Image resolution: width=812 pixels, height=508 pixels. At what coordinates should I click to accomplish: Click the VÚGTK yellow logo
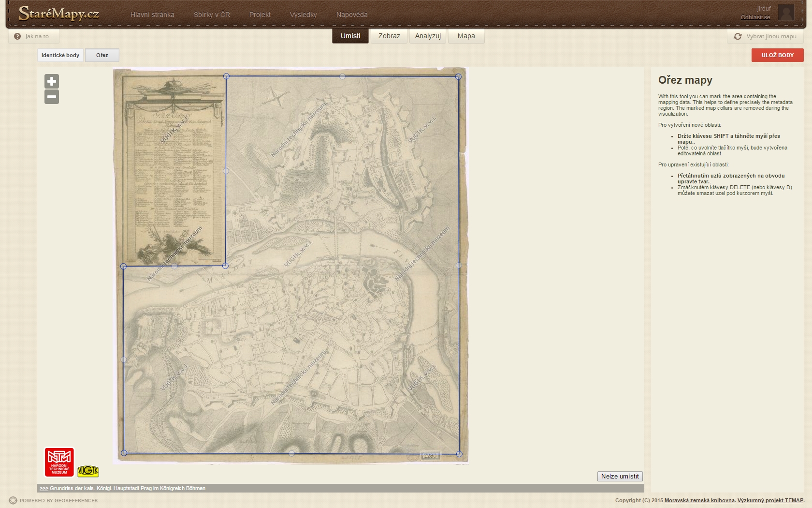pos(88,470)
